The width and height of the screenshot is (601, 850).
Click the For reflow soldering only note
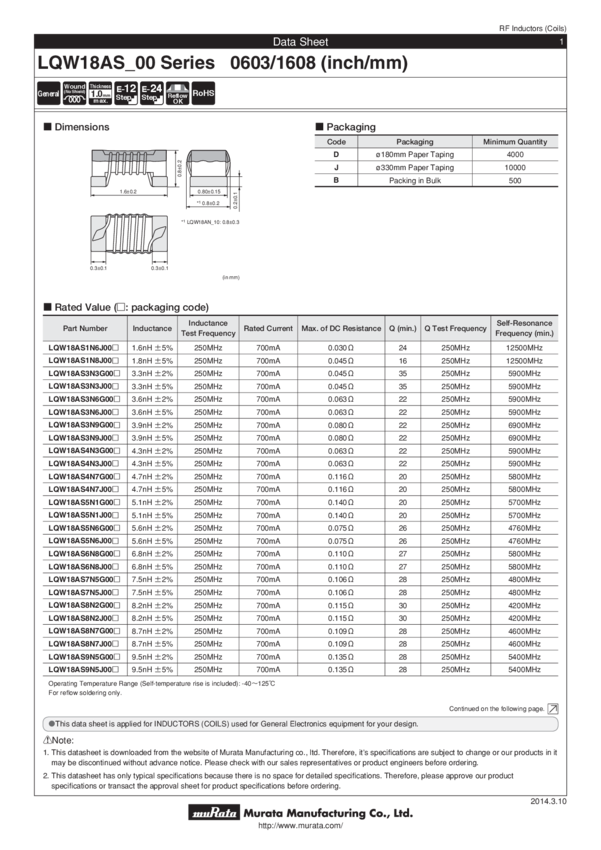coord(85,693)
